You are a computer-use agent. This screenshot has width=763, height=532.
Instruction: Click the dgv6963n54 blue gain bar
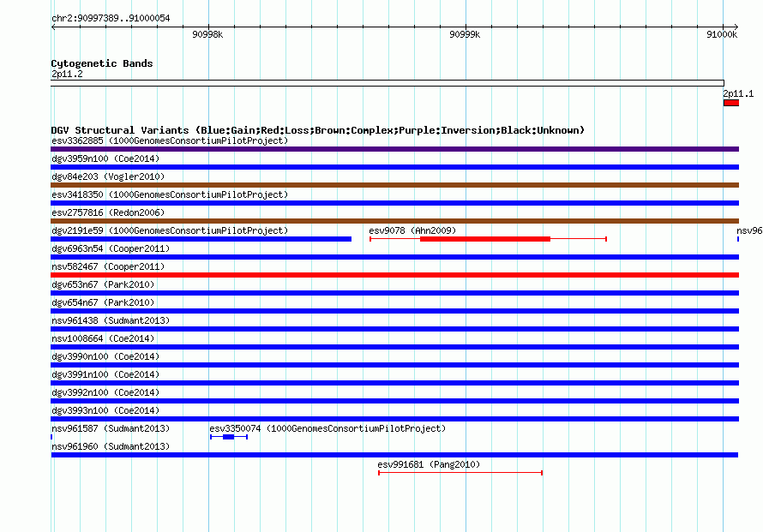[394, 257]
